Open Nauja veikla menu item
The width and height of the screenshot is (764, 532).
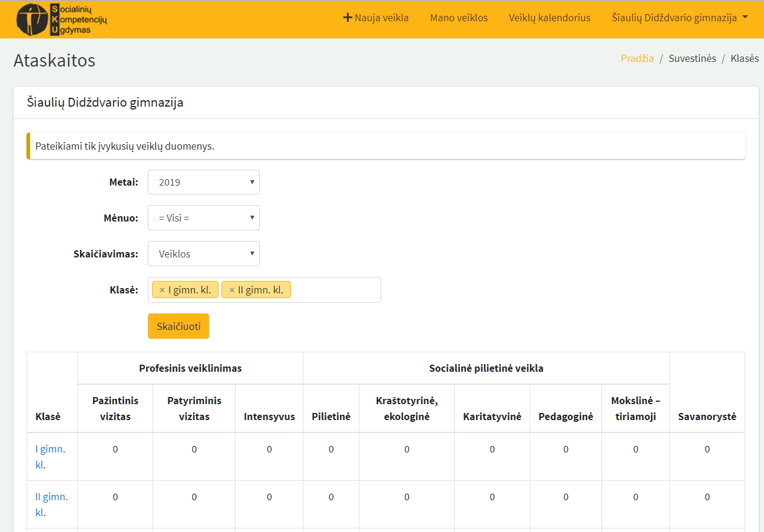coord(376,18)
